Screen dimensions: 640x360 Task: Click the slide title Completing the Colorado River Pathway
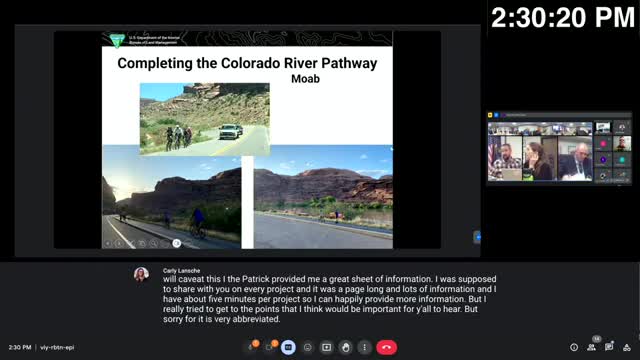point(247,63)
